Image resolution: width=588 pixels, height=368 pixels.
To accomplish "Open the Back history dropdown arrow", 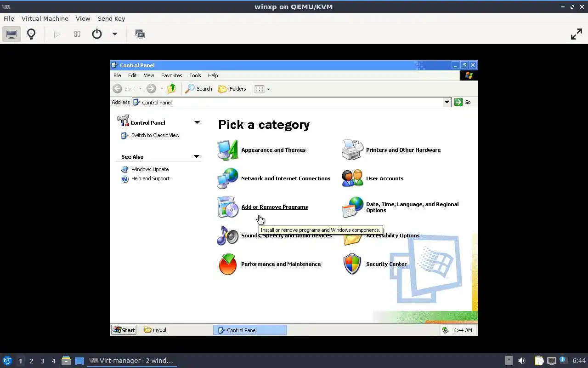I will [x=140, y=89].
